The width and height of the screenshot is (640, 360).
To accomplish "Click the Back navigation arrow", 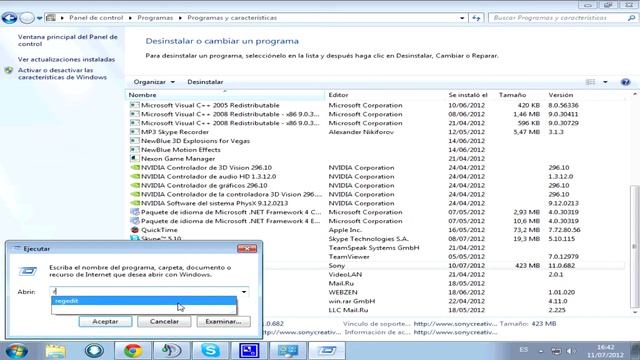I will 9,18.
